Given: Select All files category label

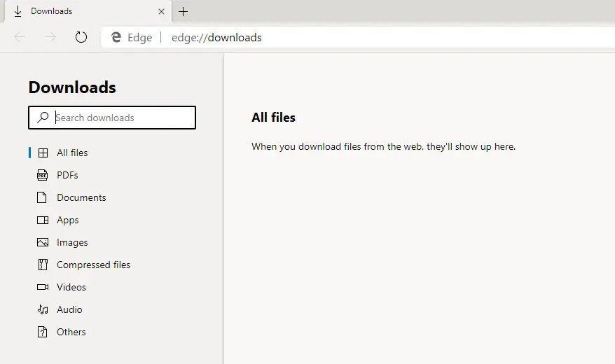Looking at the screenshot, I should coord(72,153).
